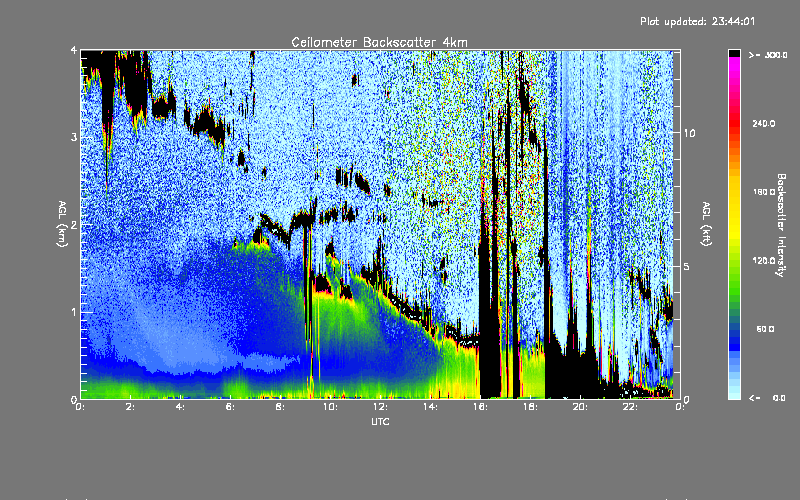Screen dimensions: 800x500
Task: Click the 'AGL (km)' axis label
Action: (62, 224)
